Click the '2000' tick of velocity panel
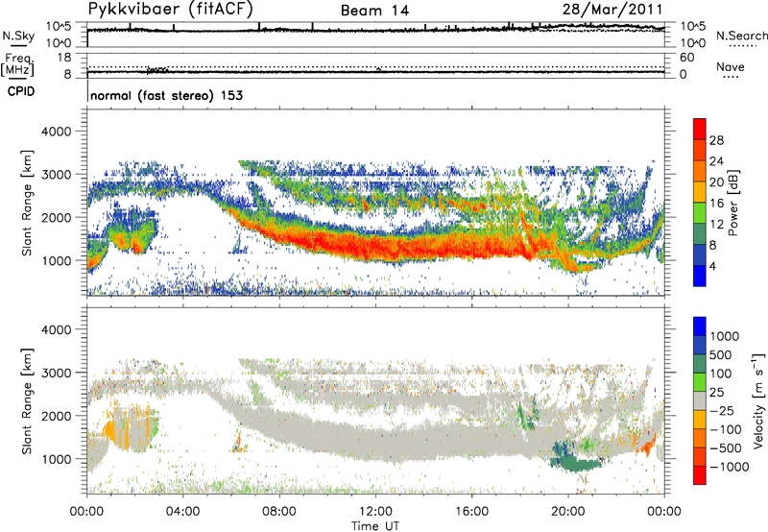Viewport: 768px width, 532px height. [x=57, y=416]
